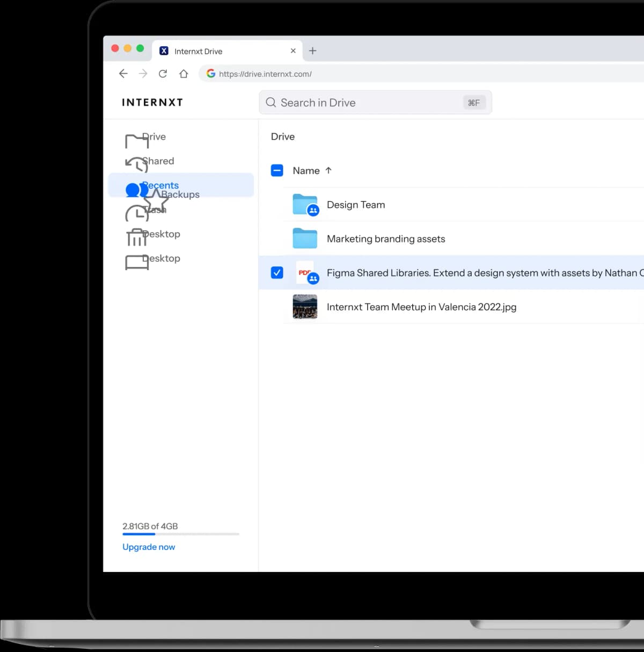Click the Google icon in address bar
This screenshot has width=644, height=652.
point(211,74)
